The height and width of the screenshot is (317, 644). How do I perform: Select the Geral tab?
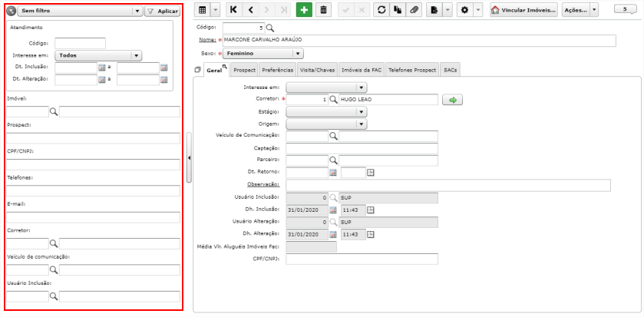click(216, 70)
